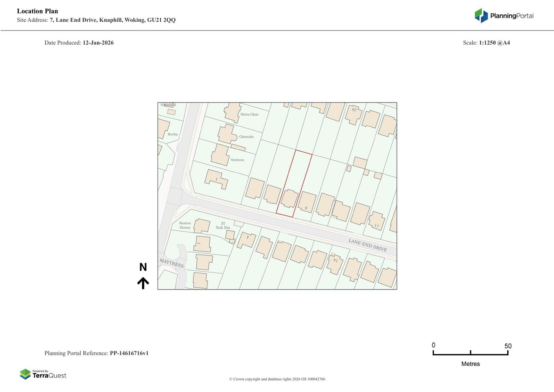Click the letter N above the arrow

[143, 267]
